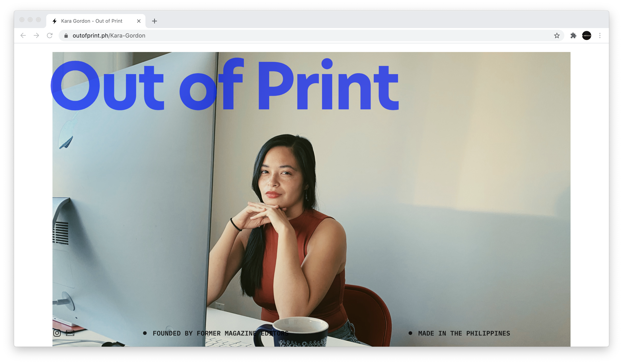Select the Kara Gordon - Out of Print tab

[92, 21]
